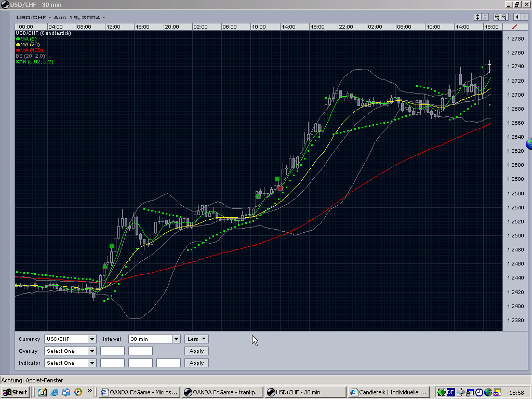Expand the Indicator Select One dropdown
The image size is (532, 399).
coord(70,363)
